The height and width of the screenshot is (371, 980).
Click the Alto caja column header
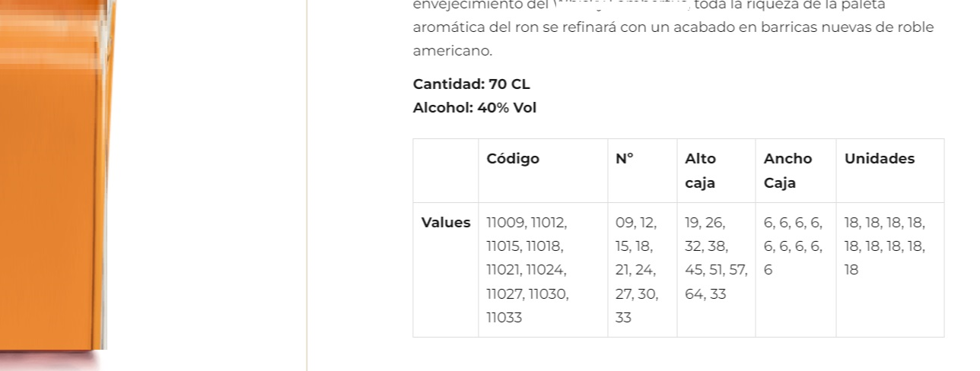(x=701, y=171)
